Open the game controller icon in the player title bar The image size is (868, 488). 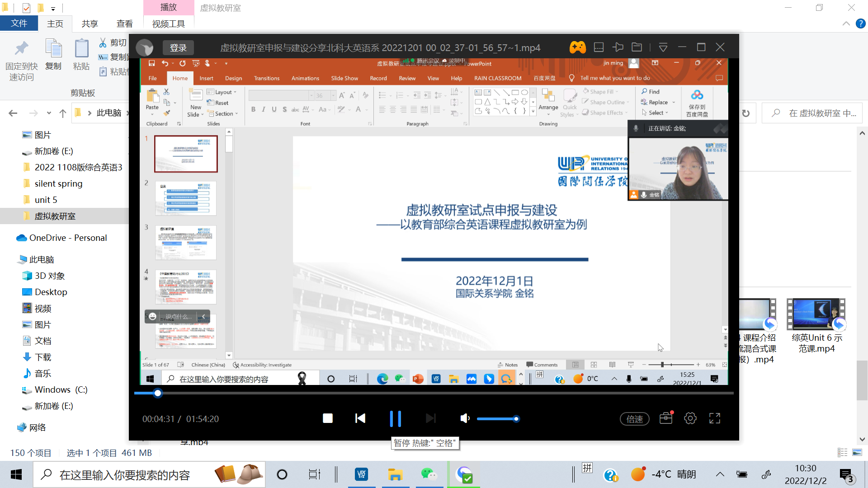click(x=577, y=47)
